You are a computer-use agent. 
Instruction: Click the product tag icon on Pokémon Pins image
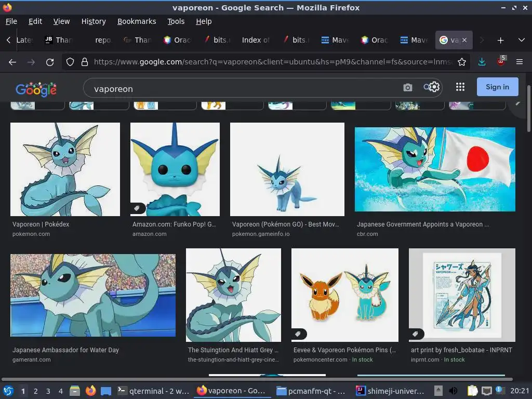(298, 334)
